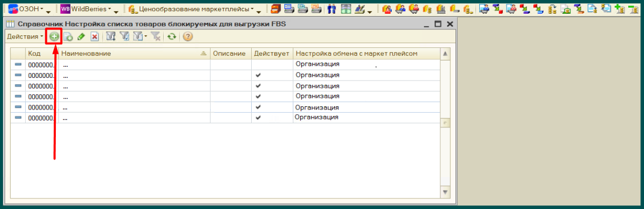Viewport: 644px width, 209px height.
Task: Sort by the Код column header
Action: coord(42,54)
